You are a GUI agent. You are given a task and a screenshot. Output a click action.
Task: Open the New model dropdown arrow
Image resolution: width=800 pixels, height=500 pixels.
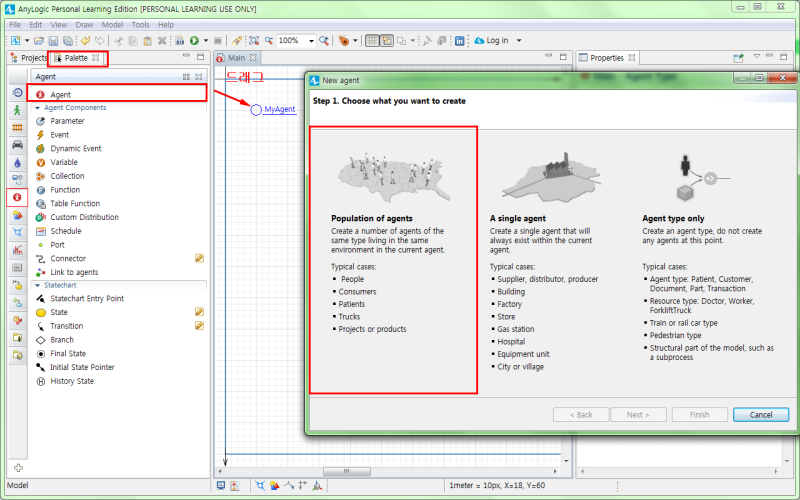(27, 40)
